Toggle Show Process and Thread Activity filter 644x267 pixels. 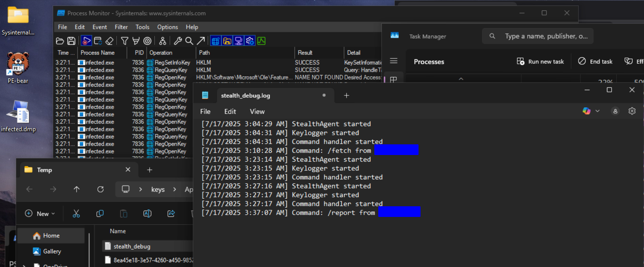(x=250, y=41)
